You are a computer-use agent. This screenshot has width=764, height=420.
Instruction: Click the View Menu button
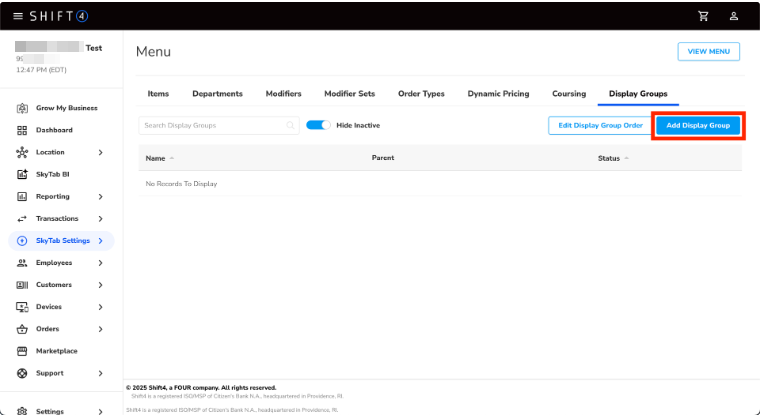[x=708, y=52]
